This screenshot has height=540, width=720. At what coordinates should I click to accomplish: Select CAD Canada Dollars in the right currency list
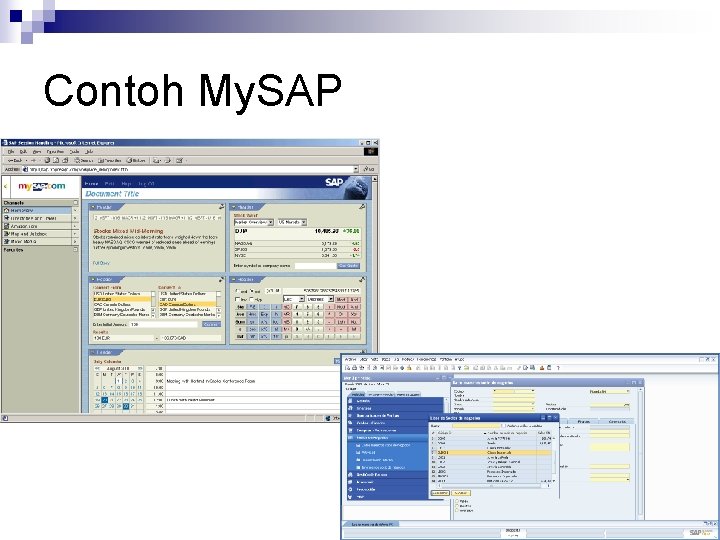tap(187, 304)
